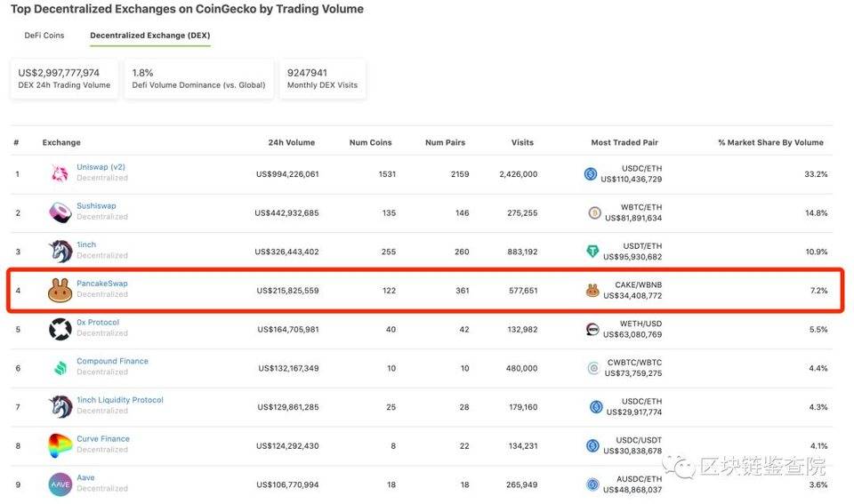Sort by the Num Coins column header
854x504 pixels.
tap(370, 142)
